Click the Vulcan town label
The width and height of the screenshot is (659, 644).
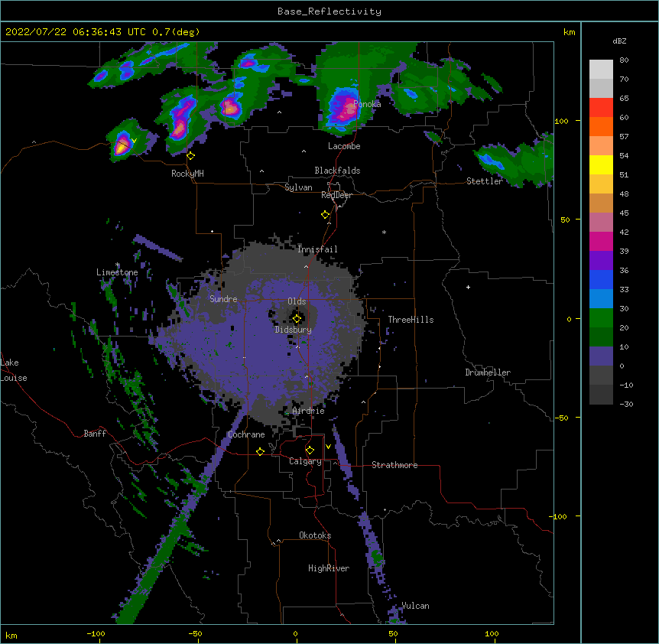(x=415, y=606)
